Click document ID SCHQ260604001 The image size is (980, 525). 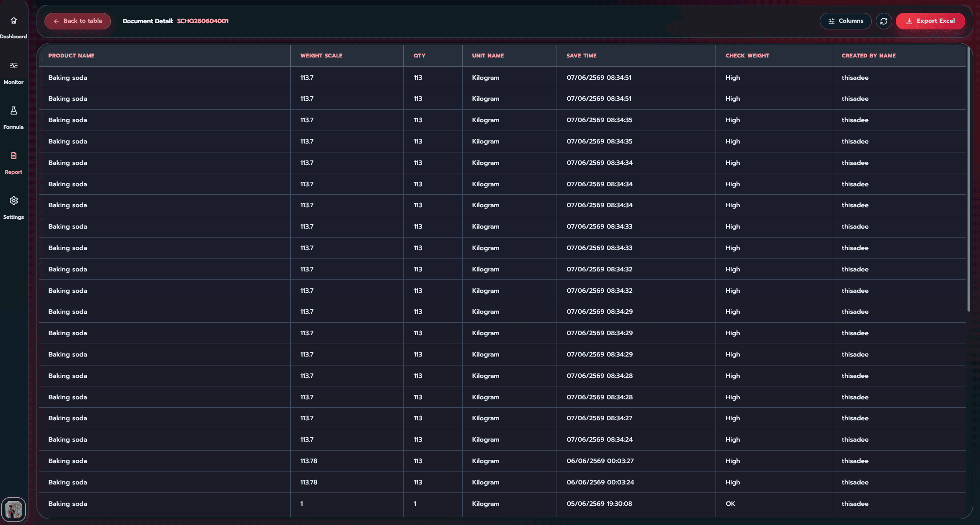[203, 21]
